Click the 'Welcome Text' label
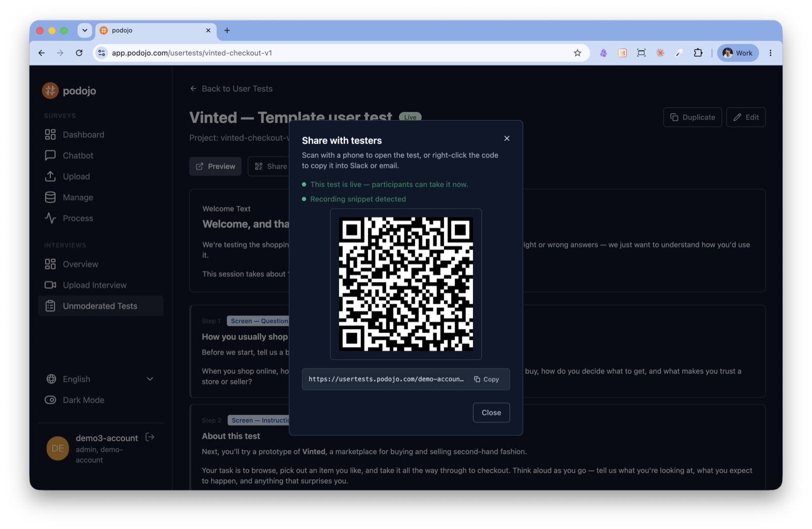 coord(226,208)
